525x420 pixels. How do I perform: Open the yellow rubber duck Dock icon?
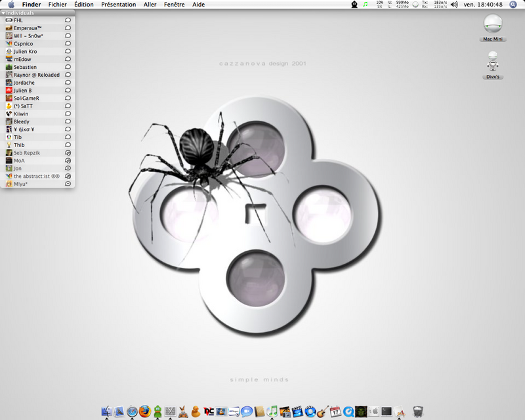coord(196,411)
